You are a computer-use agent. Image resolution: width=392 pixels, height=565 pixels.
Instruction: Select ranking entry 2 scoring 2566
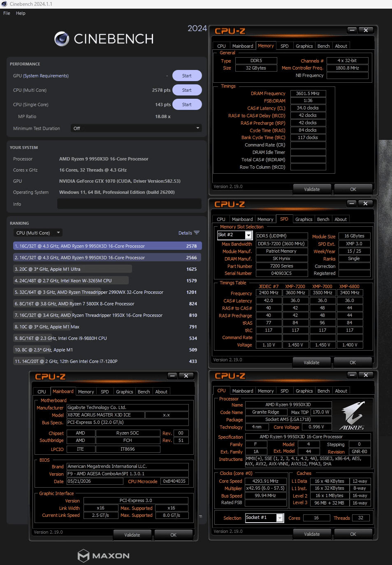tap(107, 258)
